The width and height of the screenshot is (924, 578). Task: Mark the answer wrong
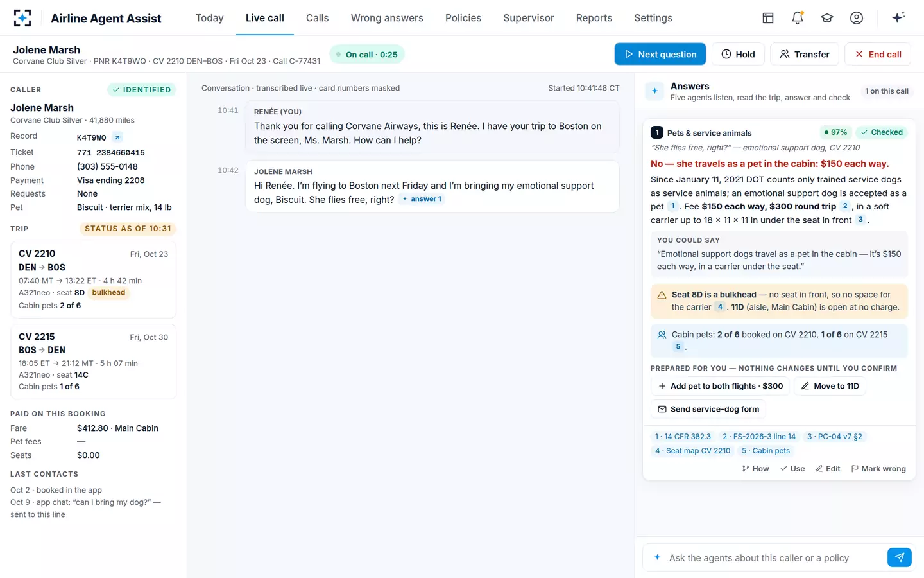pyautogui.click(x=878, y=469)
